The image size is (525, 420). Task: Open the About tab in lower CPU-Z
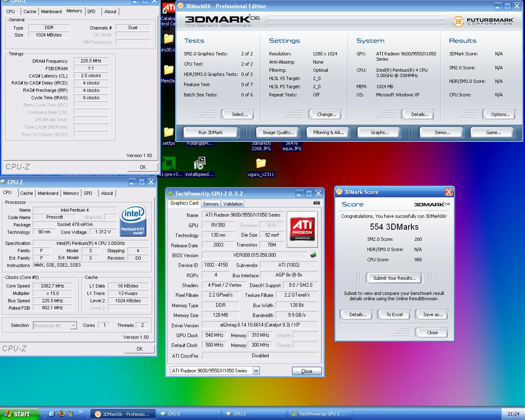click(107, 193)
